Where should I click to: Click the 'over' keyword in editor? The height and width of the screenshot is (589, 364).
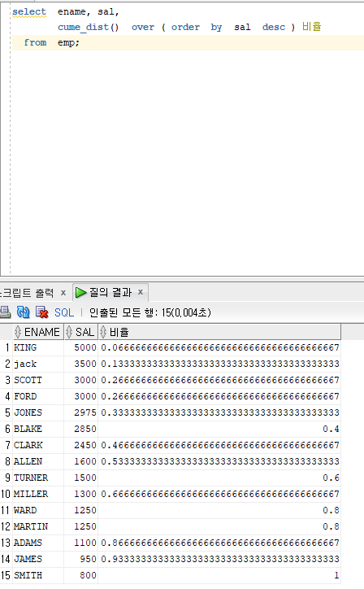(143, 27)
